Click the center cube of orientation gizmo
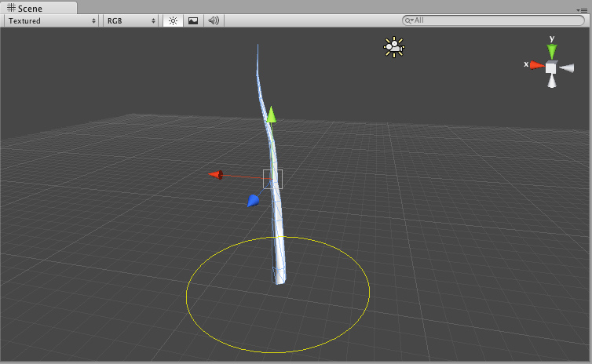The height and width of the screenshot is (364, 592). click(551, 68)
